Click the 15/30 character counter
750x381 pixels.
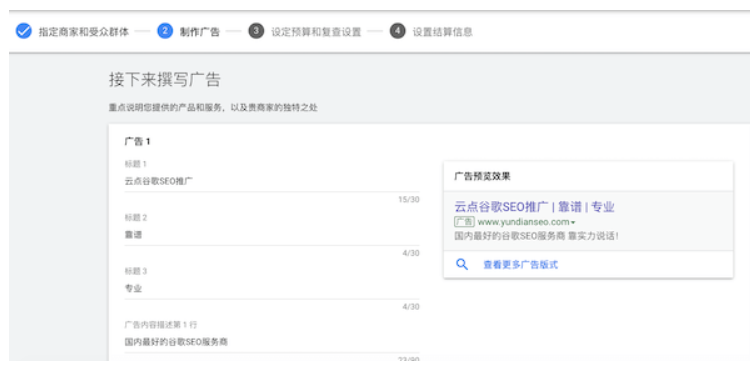[408, 199]
